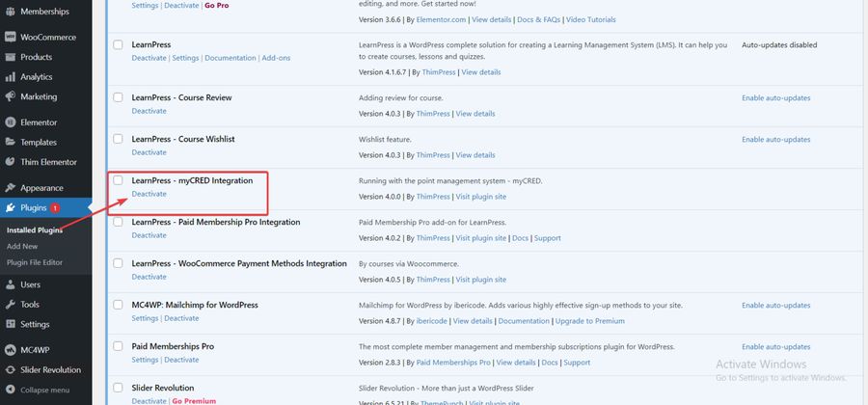The image size is (868, 405).
Task: Open Add New plugin page
Action: click(22, 246)
